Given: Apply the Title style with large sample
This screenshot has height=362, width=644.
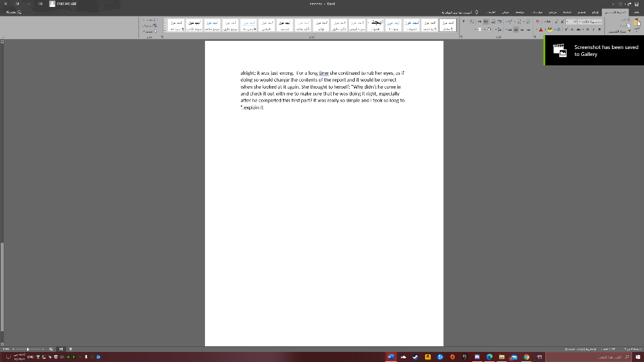Looking at the screenshot, I should point(375,25).
